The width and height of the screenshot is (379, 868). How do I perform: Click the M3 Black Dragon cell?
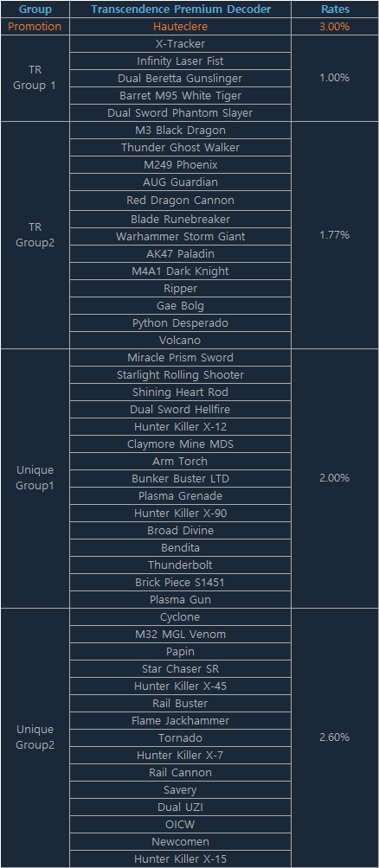coord(181,130)
